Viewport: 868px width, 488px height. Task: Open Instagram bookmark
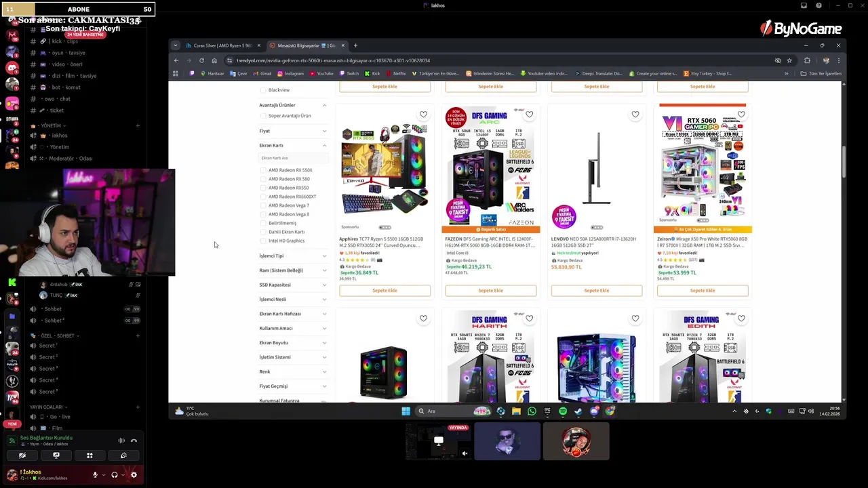[290, 73]
